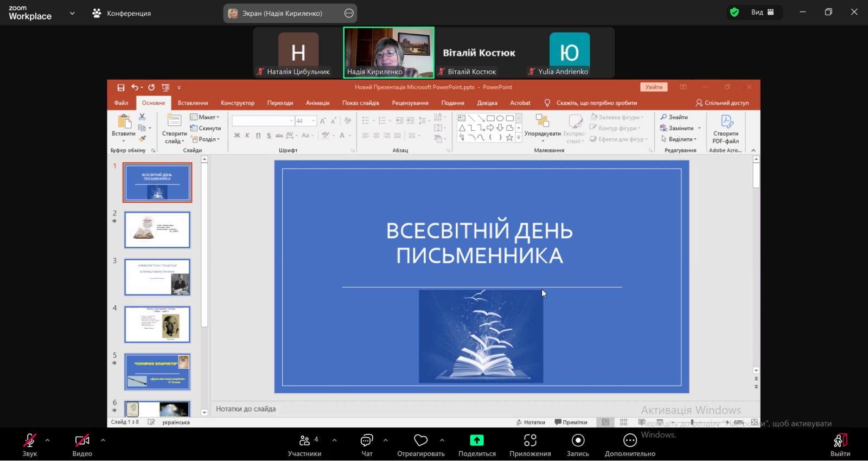Screen dimensions: 868x461
Task: Open the Приложения apps icon
Action: [530, 440]
